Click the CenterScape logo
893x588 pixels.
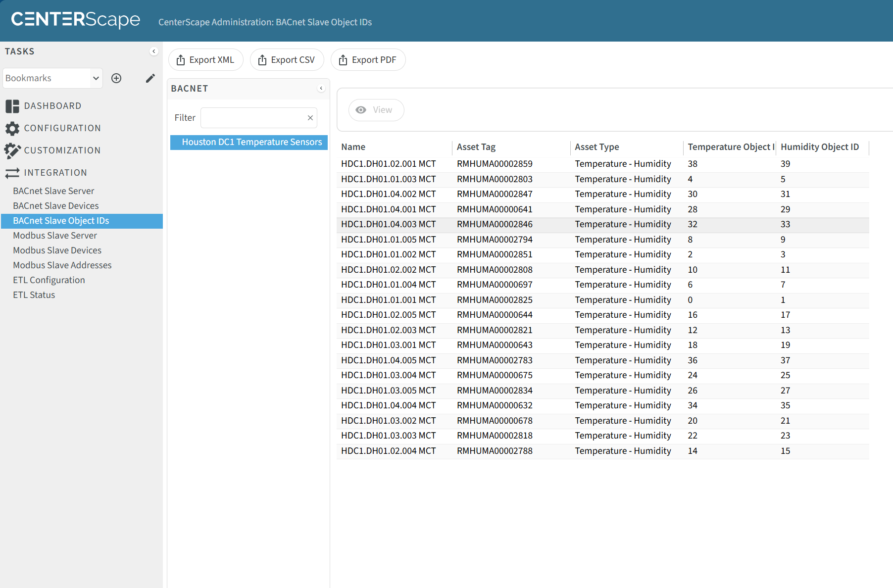tap(76, 20)
